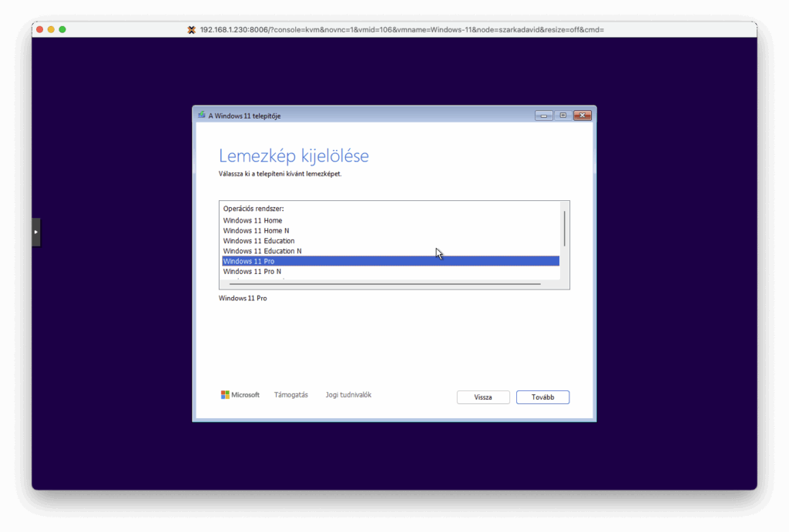This screenshot has width=789, height=532.
Task: Click the macOS yellow minimize button
Action: (51, 30)
